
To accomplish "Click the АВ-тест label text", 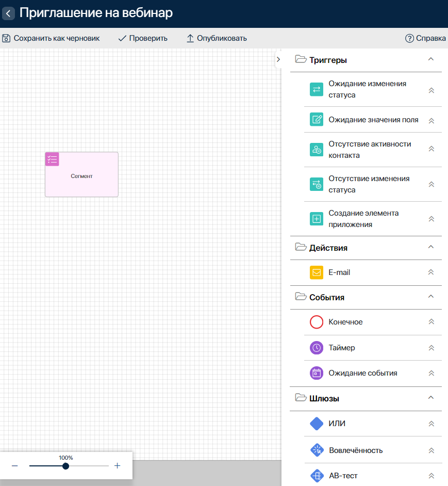I will pyautogui.click(x=343, y=476).
